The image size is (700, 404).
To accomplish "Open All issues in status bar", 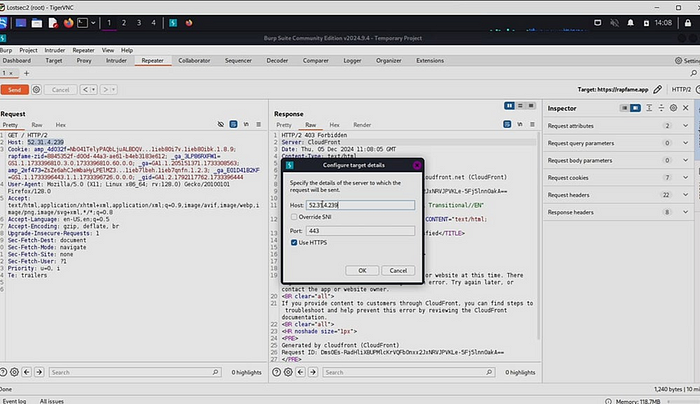I will (51, 401).
